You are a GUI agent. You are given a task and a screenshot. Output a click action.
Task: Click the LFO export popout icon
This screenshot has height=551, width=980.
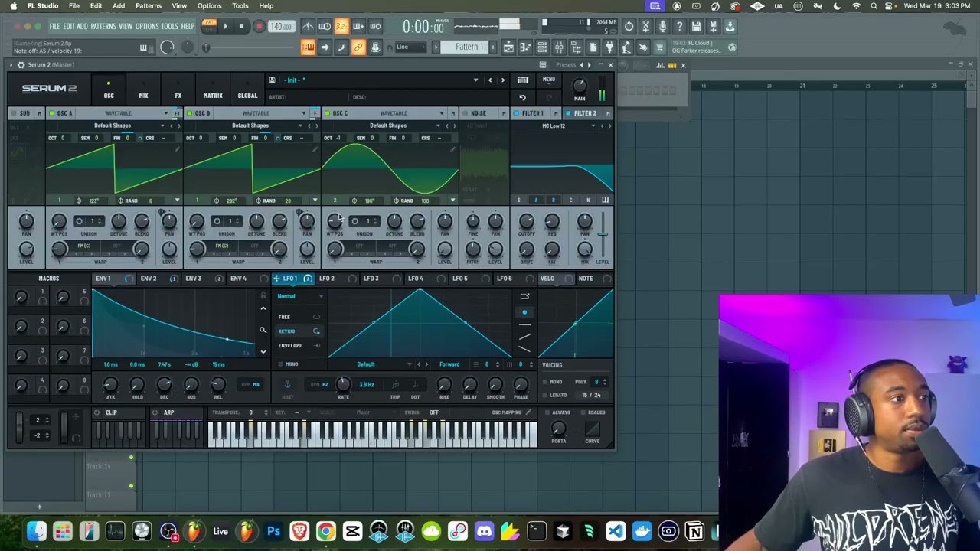pos(524,296)
